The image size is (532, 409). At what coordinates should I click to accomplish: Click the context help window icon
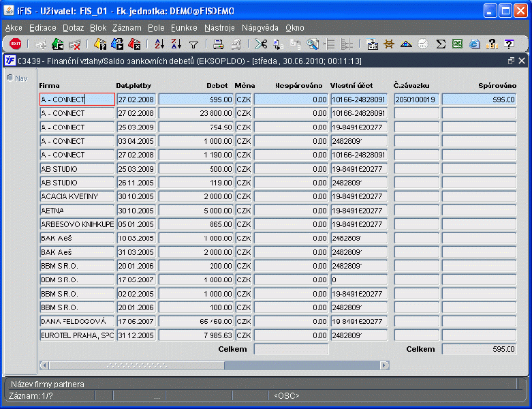[509, 44]
